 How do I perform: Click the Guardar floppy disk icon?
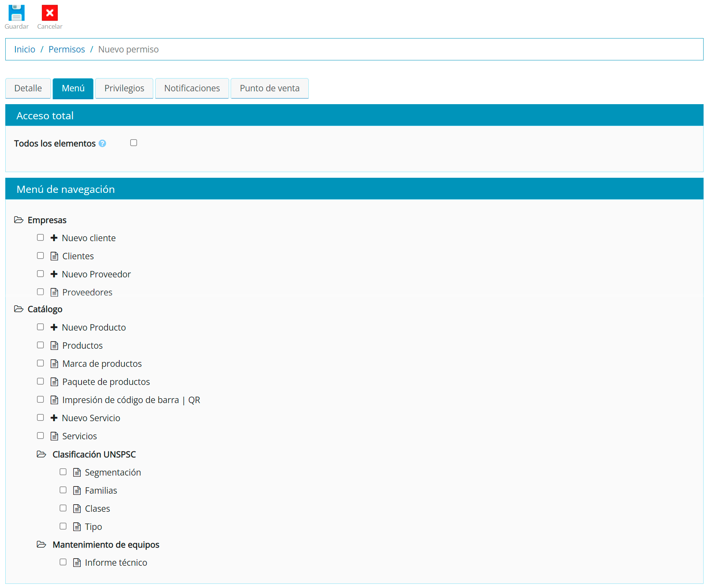pos(17,13)
